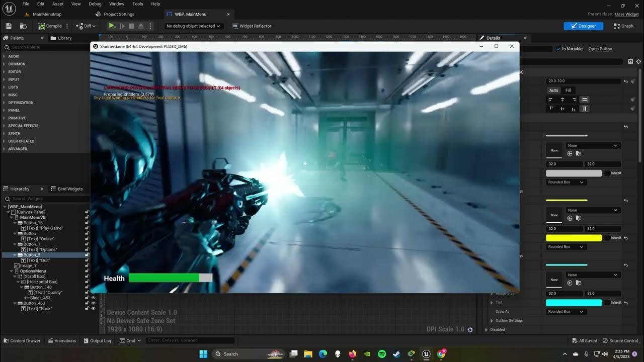Set horizontal alignment to right
644x362 pixels.
point(574,100)
